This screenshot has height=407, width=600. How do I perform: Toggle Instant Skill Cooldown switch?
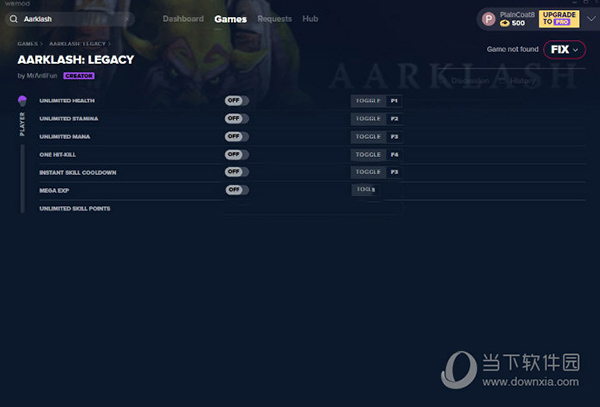pos(236,172)
